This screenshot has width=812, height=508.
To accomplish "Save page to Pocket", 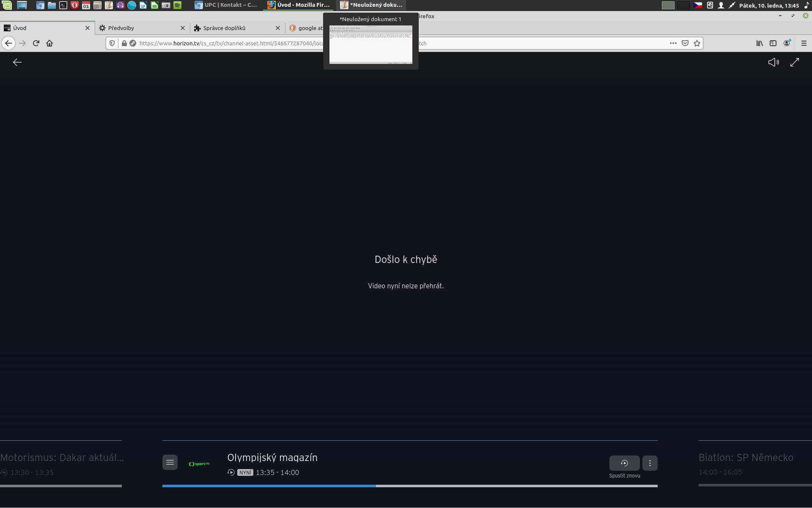I will pyautogui.click(x=685, y=43).
